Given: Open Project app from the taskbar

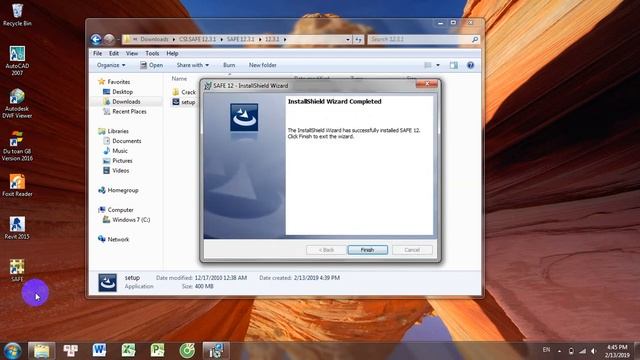Looking at the screenshot, I should tap(157, 350).
